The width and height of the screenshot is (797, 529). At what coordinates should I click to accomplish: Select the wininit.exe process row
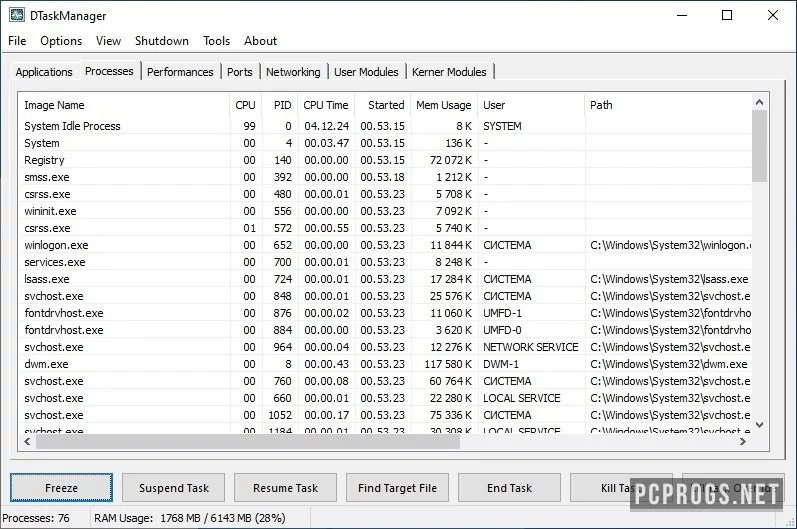point(385,211)
